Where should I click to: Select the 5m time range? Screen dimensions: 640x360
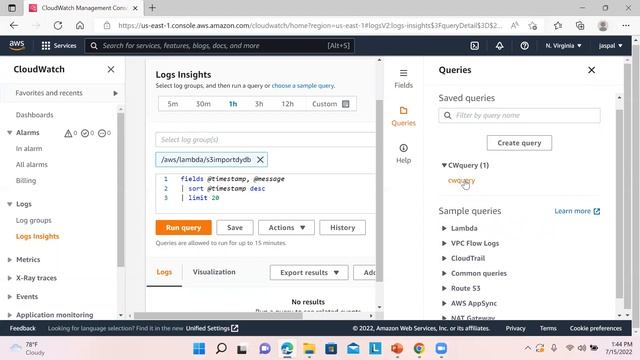[x=173, y=104]
